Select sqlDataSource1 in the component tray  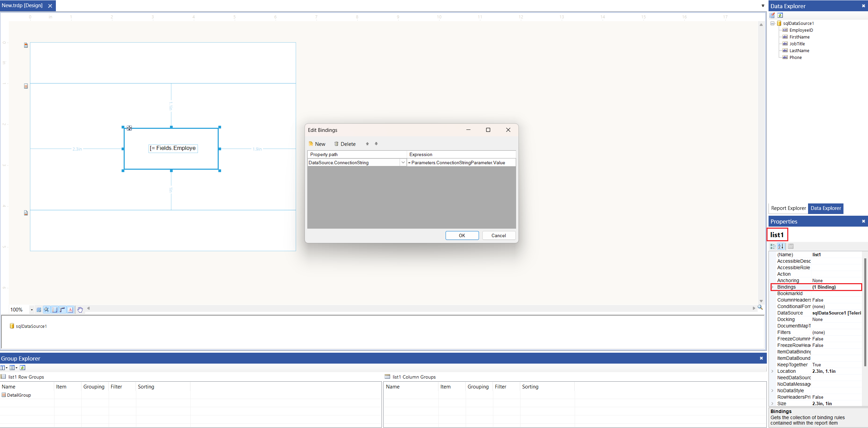point(28,326)
